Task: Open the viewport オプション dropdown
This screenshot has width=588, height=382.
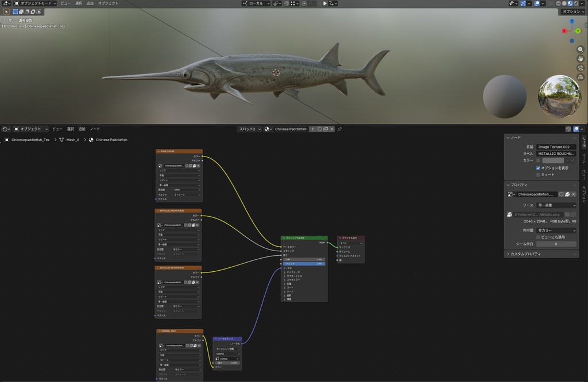Action: tap(572, 11)
